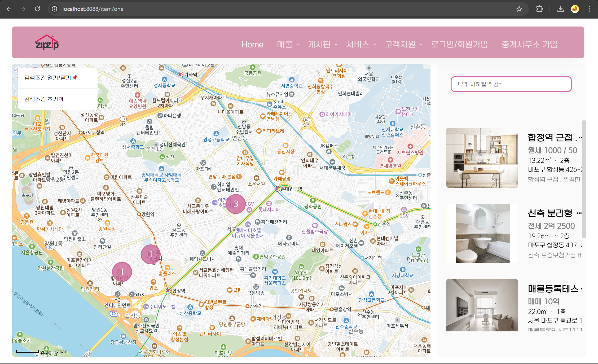598x364 pixels.
Task: Open the 고객지원 dropdown menu
Action: [403, 44]
